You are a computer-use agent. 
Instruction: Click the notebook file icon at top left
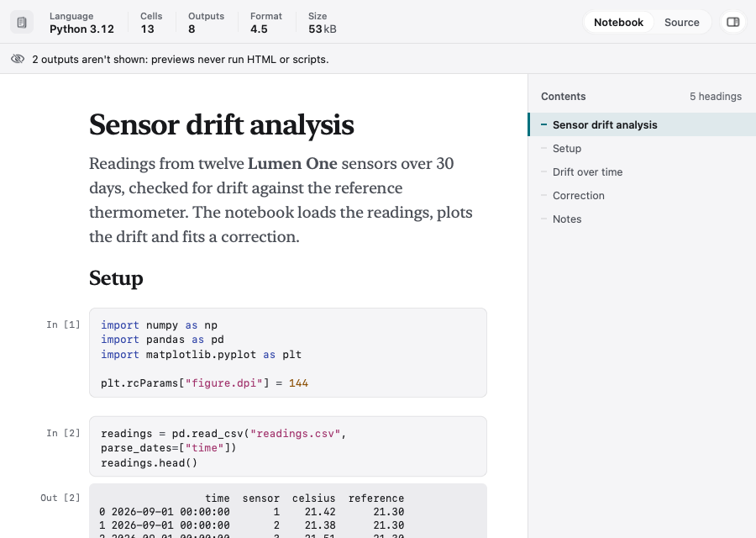pyautogui.click(x=22, y=22)
